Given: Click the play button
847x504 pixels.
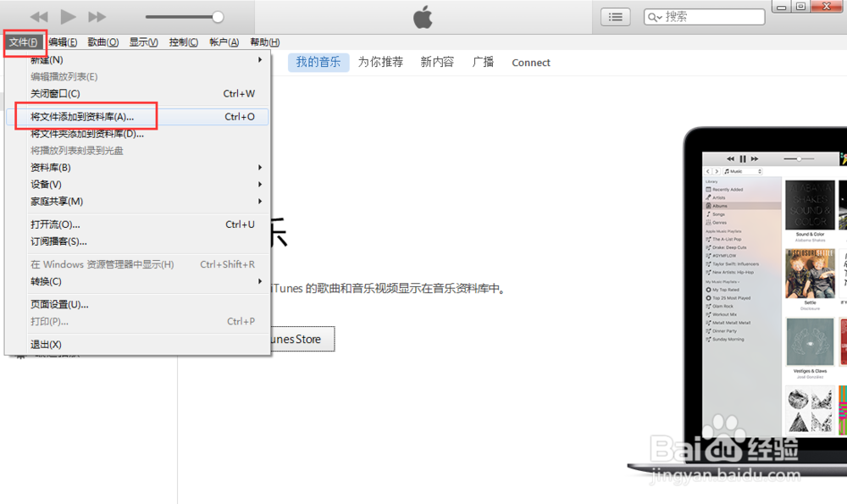Looking at the screenshot, I should click(68, 17).
